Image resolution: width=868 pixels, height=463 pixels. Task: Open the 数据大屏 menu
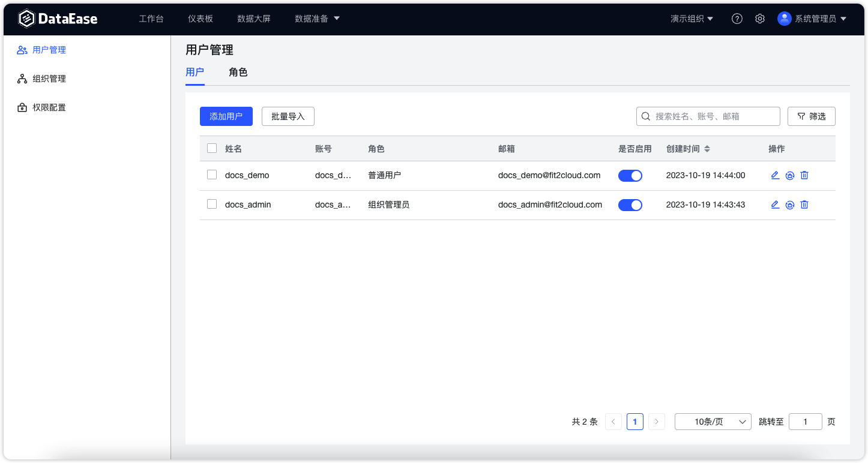[254, 19]
